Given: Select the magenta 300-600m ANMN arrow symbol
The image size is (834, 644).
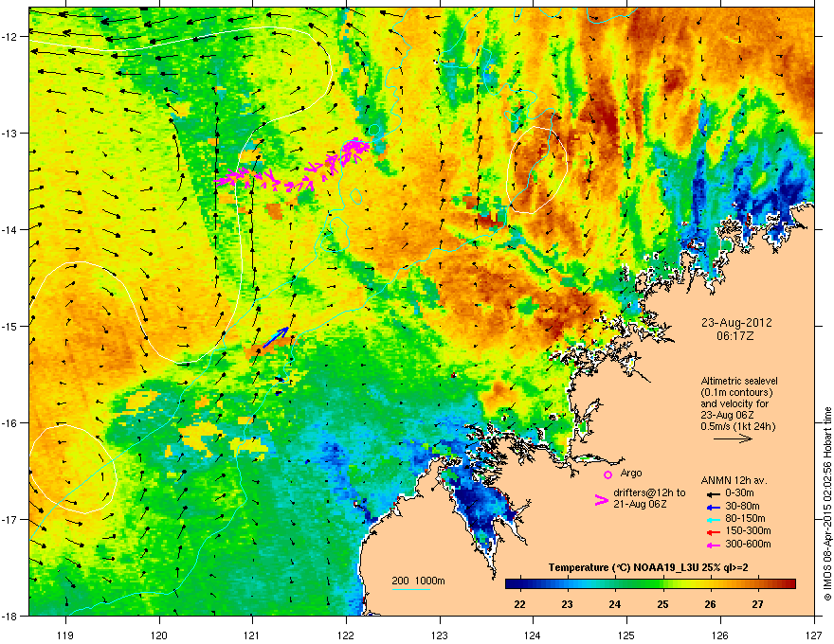Looking at the screenshot, I should (x=714, y=545).
